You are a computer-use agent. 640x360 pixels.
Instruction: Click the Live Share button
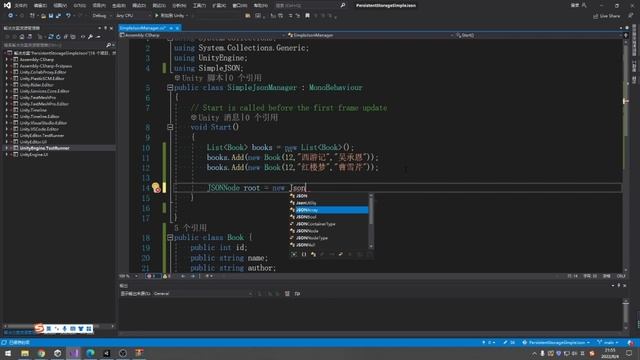(606, 16)
